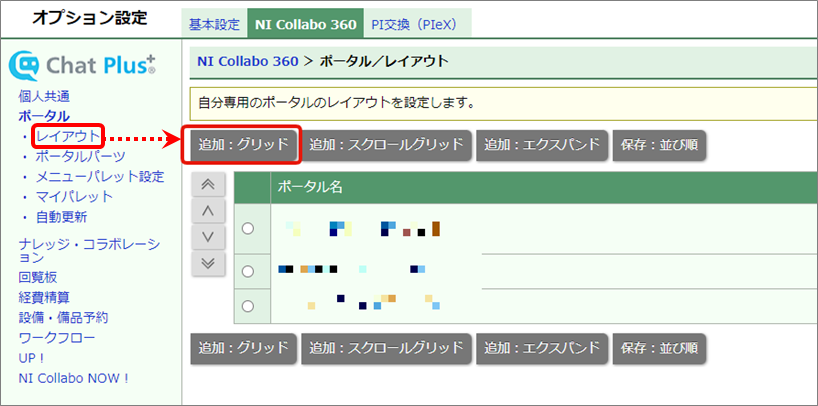818x406 pixels.
Task: Click top 追加：エクスパンド button
Action: pos(542,145)
